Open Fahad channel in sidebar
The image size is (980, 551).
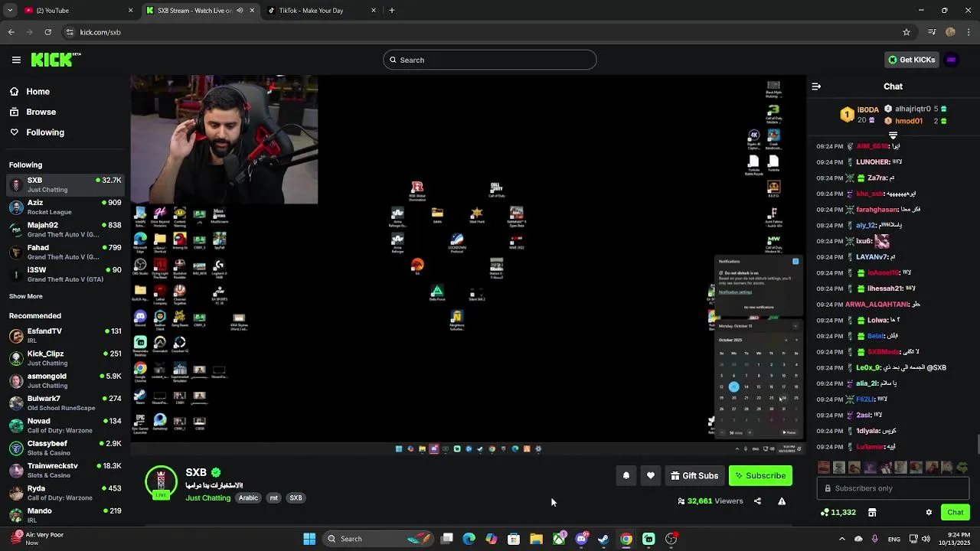(65, 252)
